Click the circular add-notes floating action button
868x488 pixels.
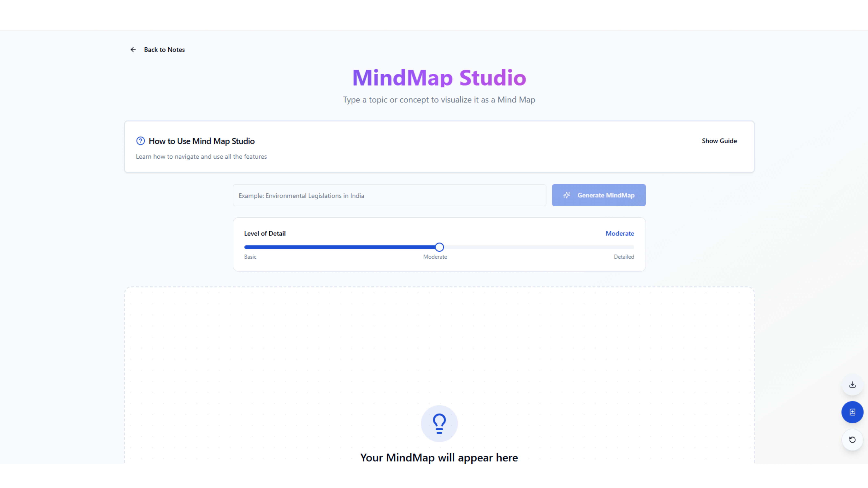pyautogui.click(x=852, y=412)
